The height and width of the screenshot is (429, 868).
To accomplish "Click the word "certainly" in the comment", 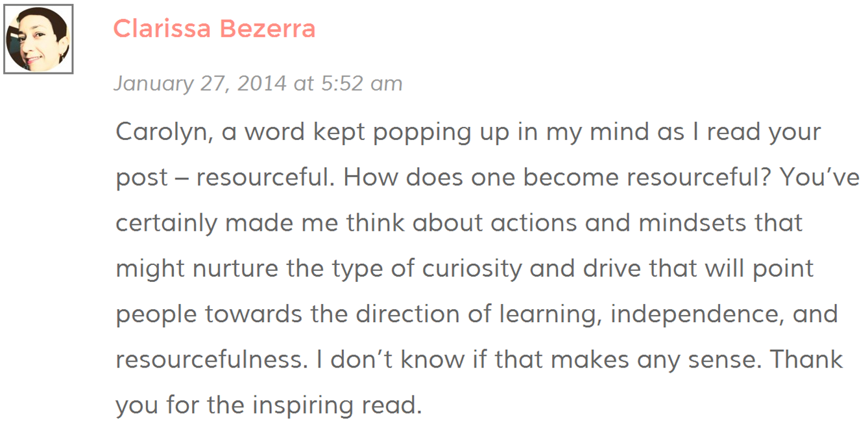I will click(167, 223).
